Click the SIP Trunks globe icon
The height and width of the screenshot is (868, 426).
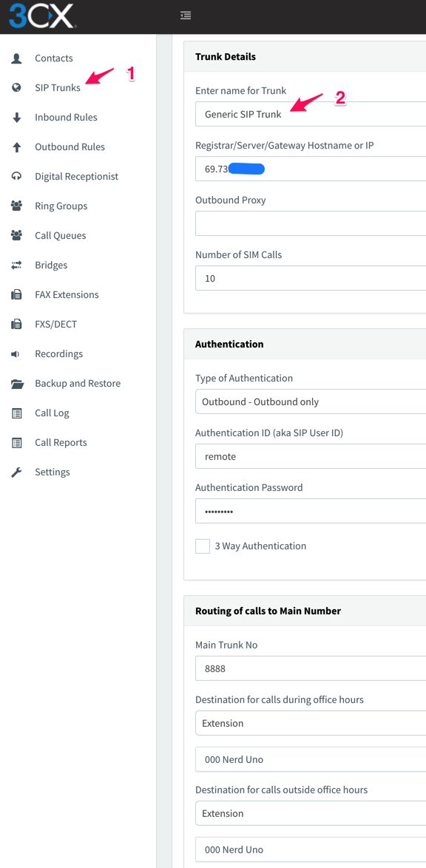[16, 87]
